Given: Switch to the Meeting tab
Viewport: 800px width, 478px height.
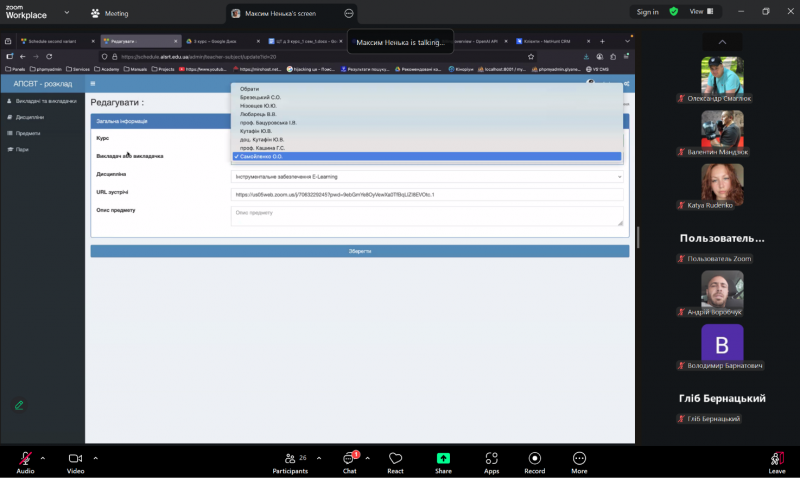Looking at the screenshot, I should pyautogui.click(x=109, y=14).
